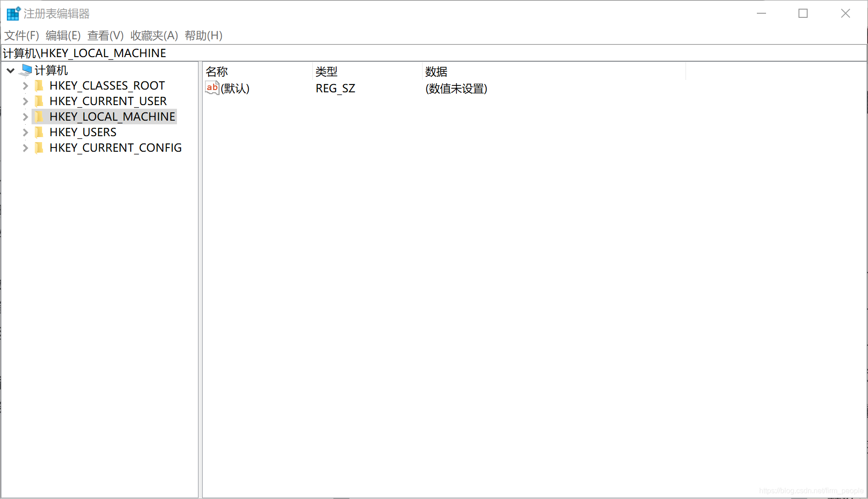The width and height of the screenshot is (868, 499).
Task: Expand the HKEY_USERS key
Action: click(x=26, y=132)
